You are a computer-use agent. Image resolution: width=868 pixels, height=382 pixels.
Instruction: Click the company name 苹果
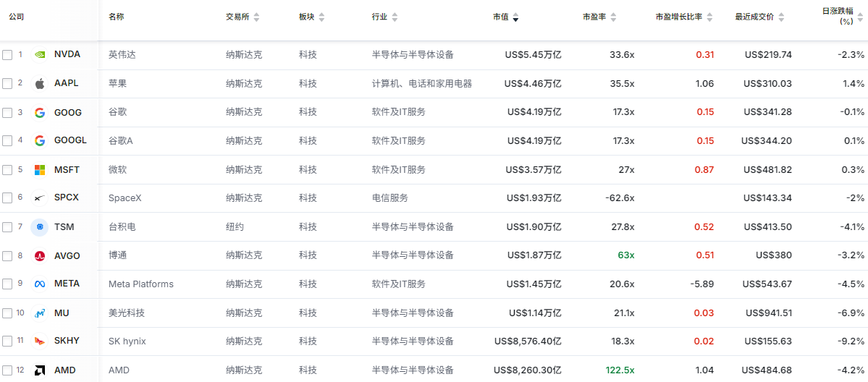117,84
